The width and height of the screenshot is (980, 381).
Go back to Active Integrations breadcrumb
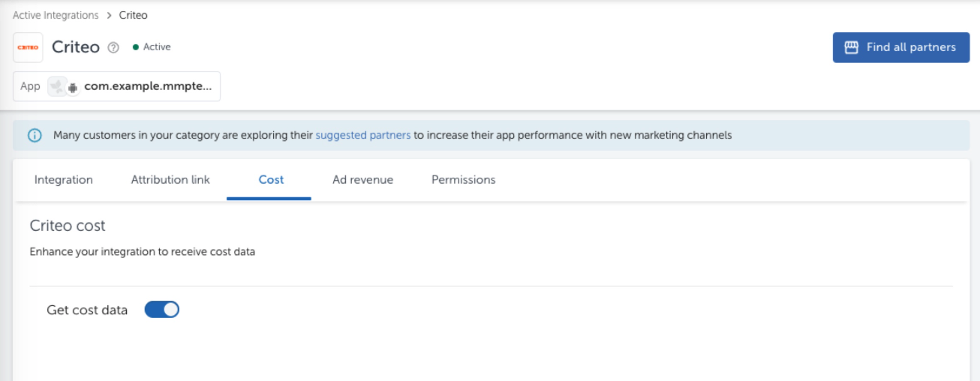tap(56, 15)
